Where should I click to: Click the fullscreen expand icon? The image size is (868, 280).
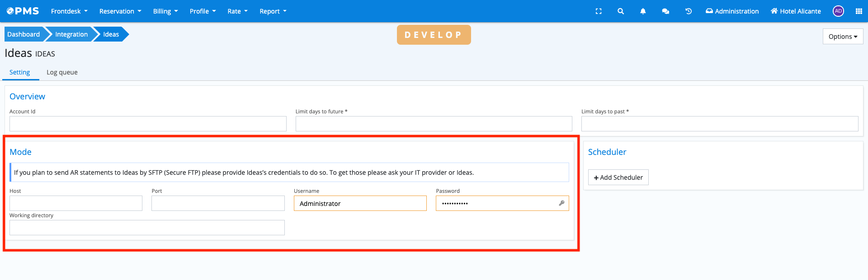point(599,11)
